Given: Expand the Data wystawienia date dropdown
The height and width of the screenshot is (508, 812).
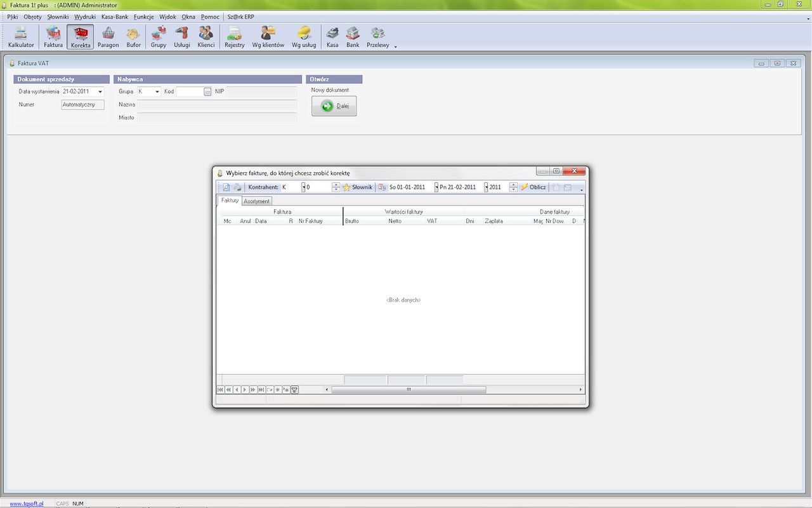Looking at the screenshot, I should click(x=100, y=92).
